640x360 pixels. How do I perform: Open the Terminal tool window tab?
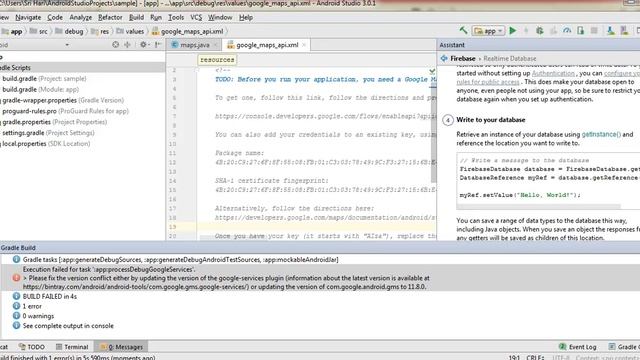[x=72, y=347]
